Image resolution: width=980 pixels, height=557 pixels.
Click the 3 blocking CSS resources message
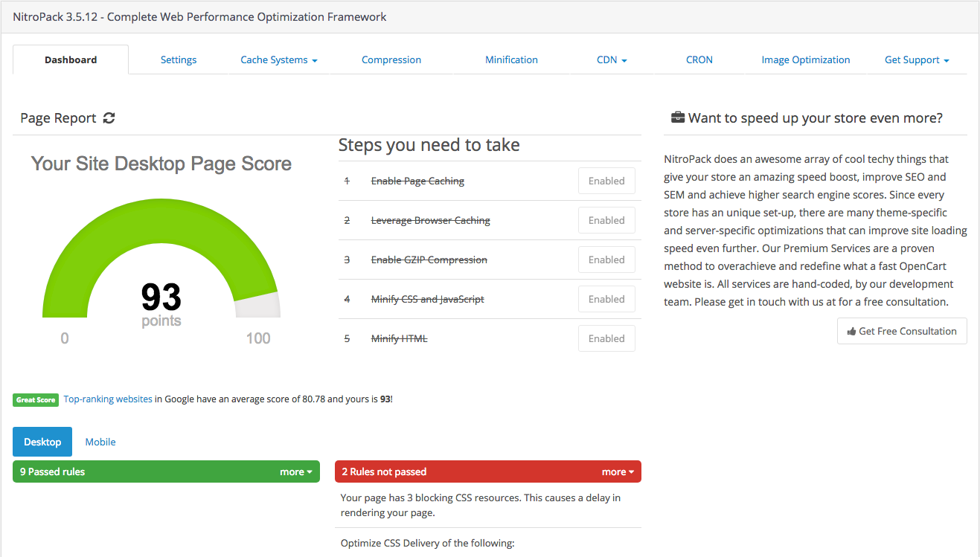481,505
